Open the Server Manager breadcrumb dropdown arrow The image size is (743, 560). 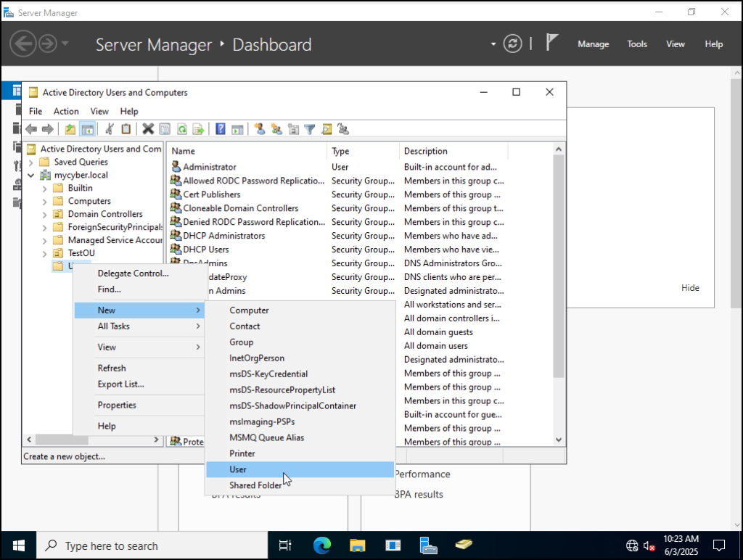(493, 44)
